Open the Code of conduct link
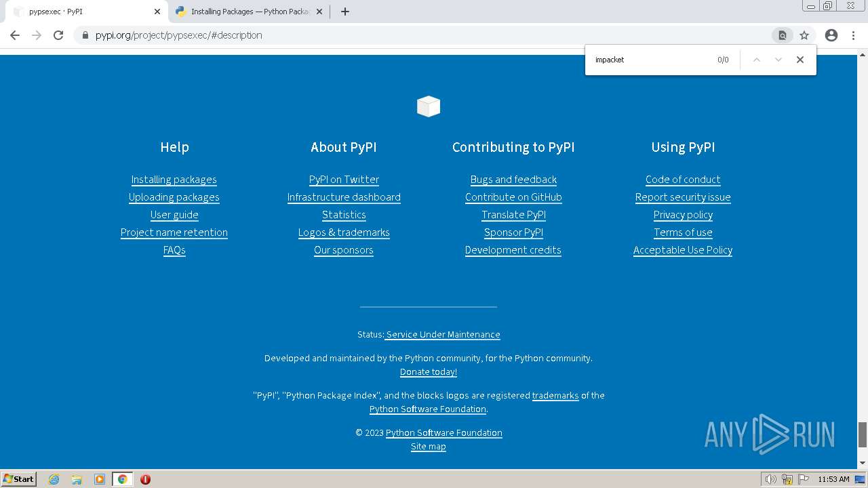This screenshot has height=488, width=868. click(x=683, y=180)
